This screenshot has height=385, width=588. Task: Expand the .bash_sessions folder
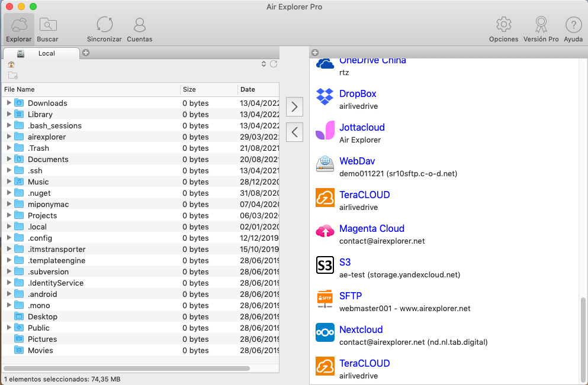coord(9,125)
